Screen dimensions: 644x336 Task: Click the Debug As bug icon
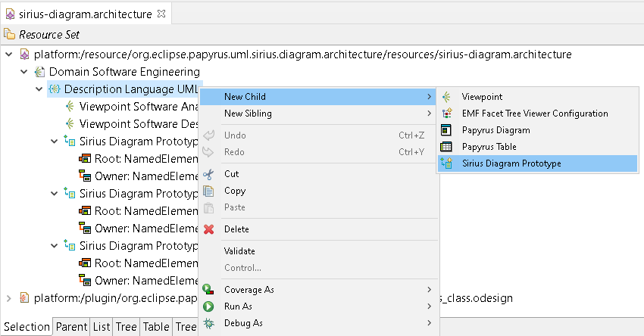point(208,323)
